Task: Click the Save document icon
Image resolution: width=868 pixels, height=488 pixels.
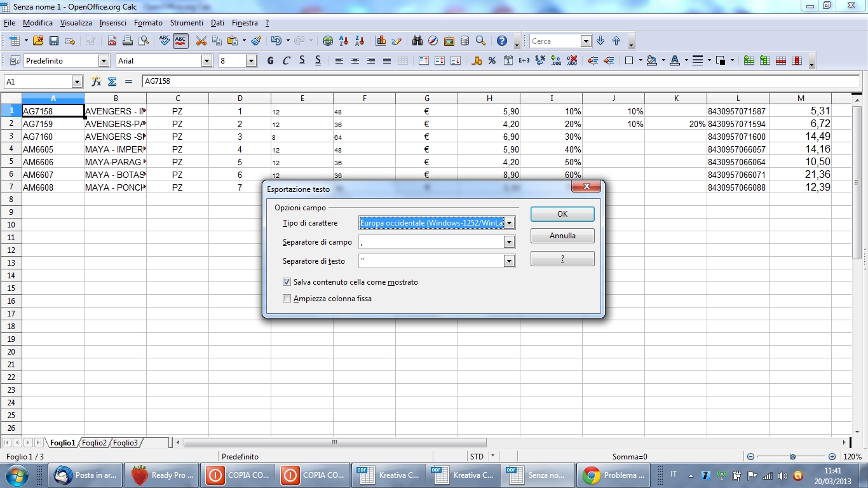Action: click(x=54, y=41)
